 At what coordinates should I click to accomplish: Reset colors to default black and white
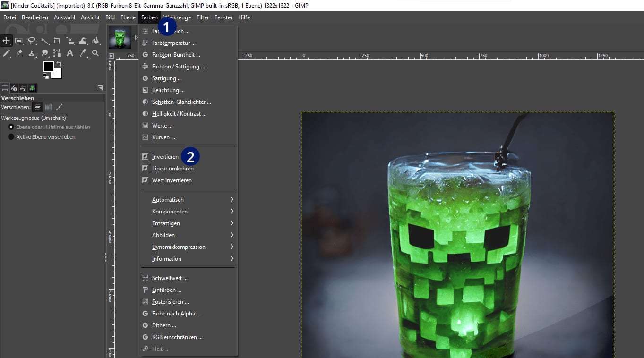point(45,76)
